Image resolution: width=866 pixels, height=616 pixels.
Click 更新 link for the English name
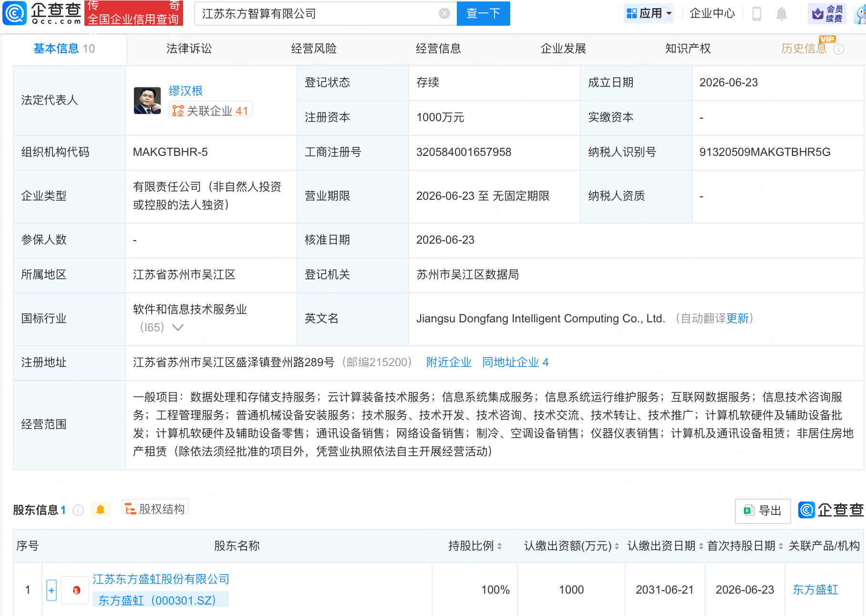(737, 318)
